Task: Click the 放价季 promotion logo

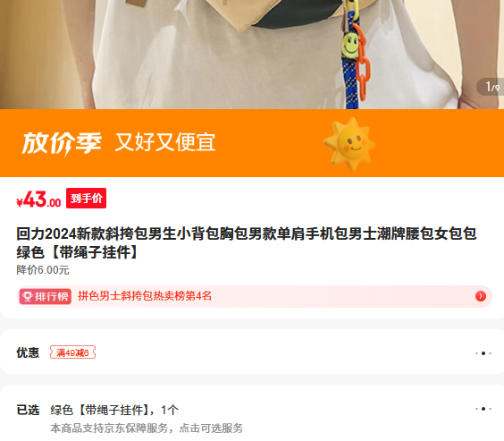Action: [x=62, y=143]
